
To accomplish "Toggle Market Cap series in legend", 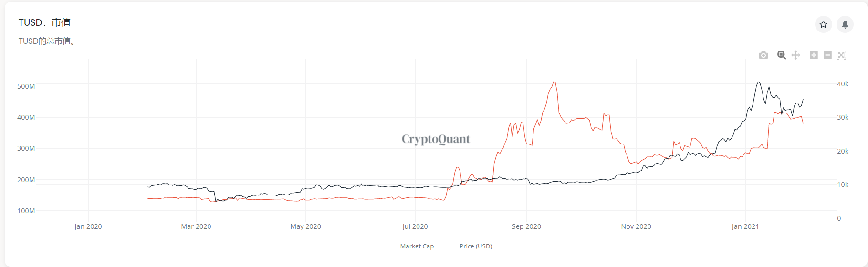I will point(417,246).
